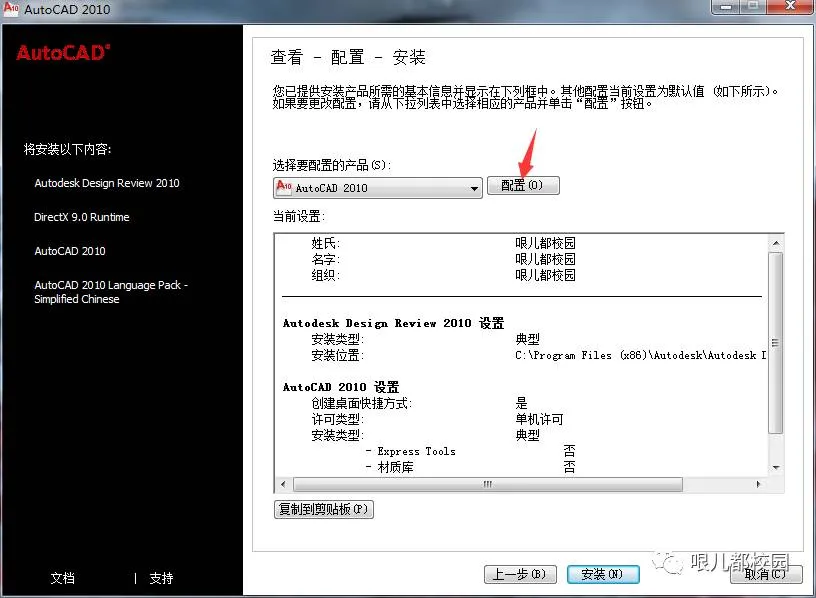Click the horizontal scroll-right arrow
816x598 pixels.
tap(758, 484)
